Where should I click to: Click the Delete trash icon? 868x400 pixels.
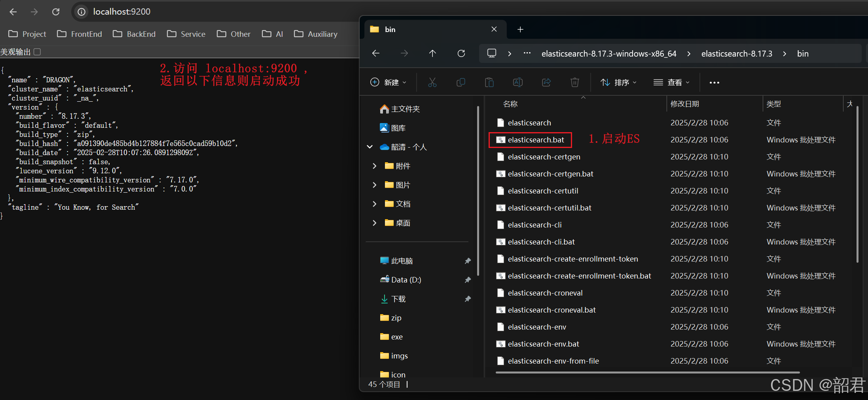(x=575, y=82)
